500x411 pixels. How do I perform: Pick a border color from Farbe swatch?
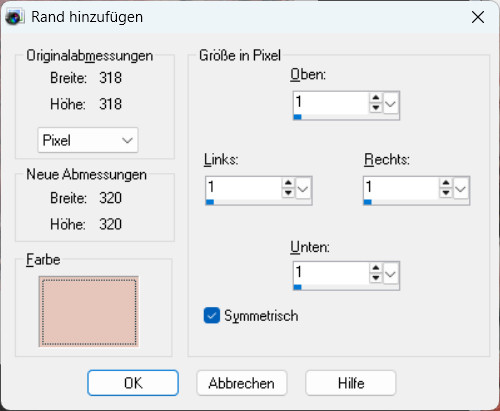[x=89, y=312]
